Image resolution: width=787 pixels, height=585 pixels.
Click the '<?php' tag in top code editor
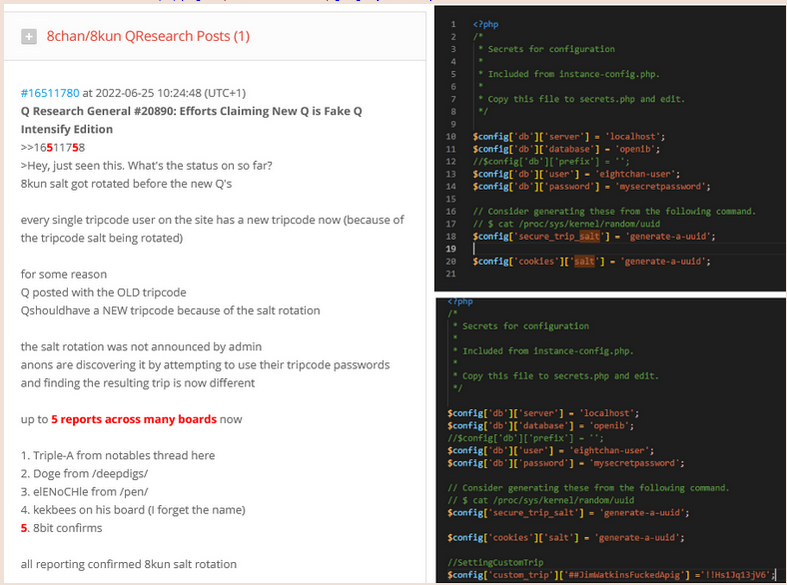pos(485,24)
